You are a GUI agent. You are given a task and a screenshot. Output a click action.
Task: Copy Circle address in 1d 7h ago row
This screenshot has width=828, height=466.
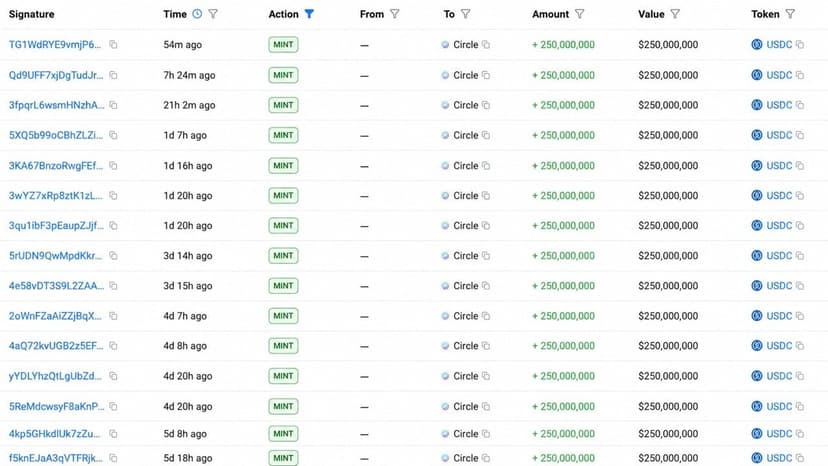(486, 135)
